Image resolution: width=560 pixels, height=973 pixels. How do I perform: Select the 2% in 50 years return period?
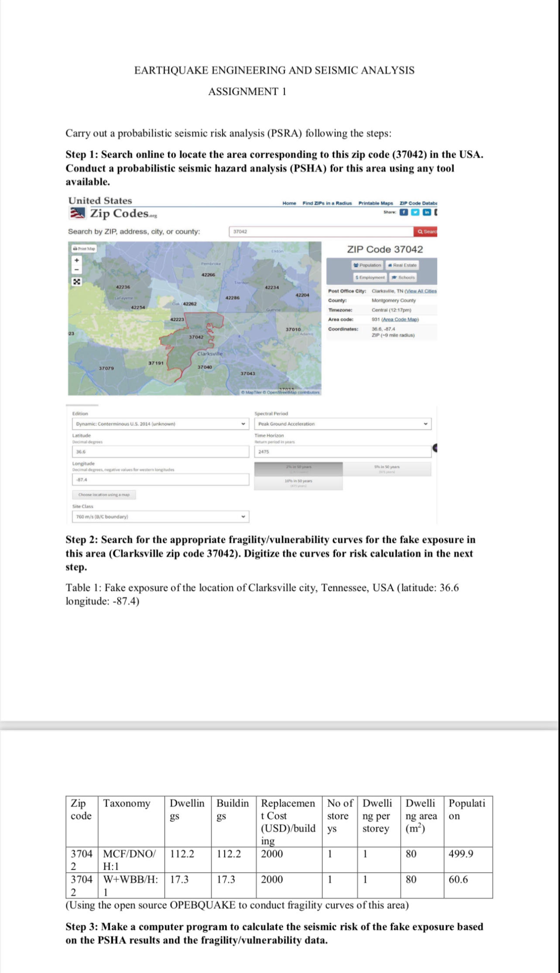[299, 468]
